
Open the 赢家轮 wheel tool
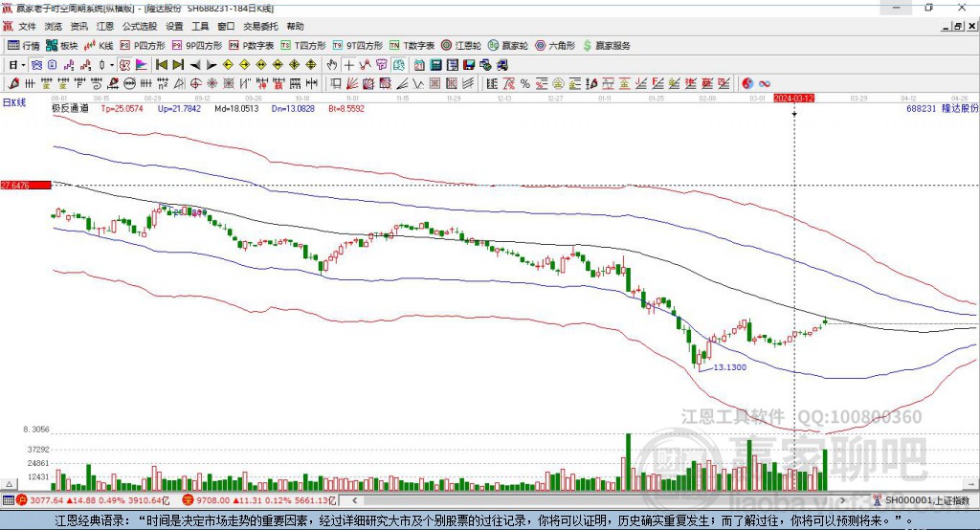point(508,45)
